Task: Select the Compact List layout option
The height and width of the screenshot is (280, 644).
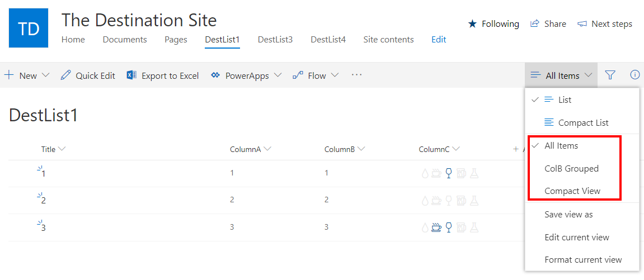Action: [x=583, y=122]
